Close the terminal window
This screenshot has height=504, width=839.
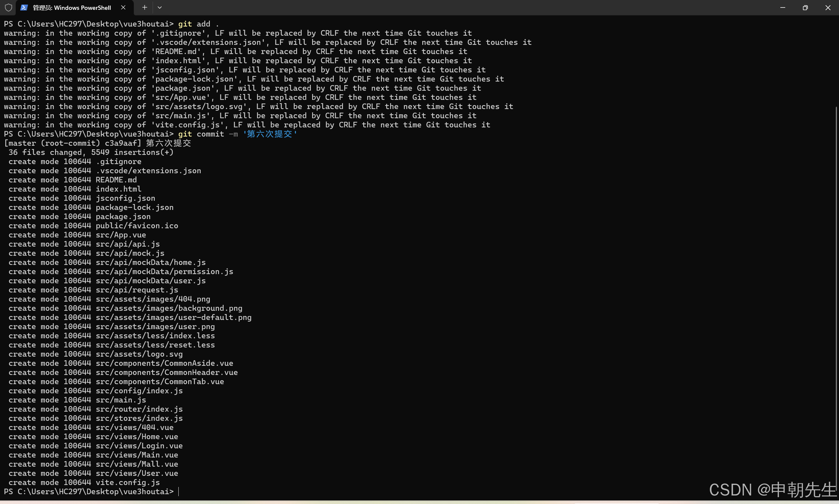(828, 8)
